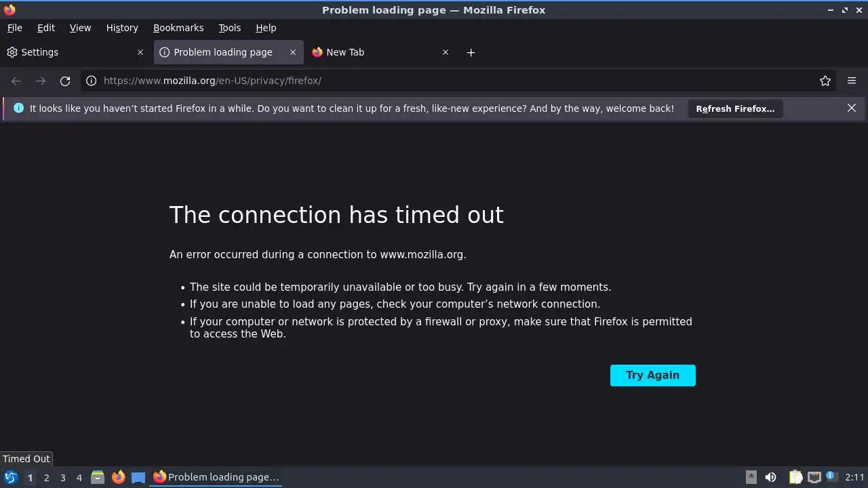868x488 pixels.
Task: Focus the URL address field
Action: coord(458,81)
